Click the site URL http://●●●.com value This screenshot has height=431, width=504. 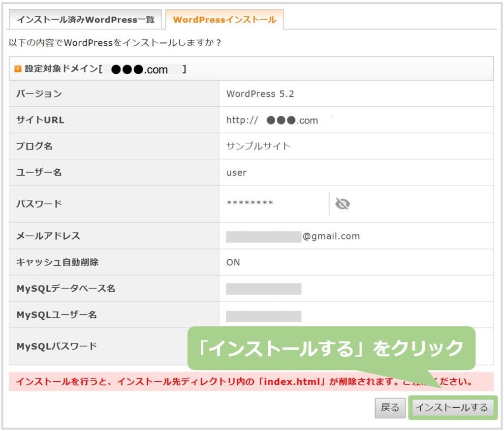coord(272,121)
